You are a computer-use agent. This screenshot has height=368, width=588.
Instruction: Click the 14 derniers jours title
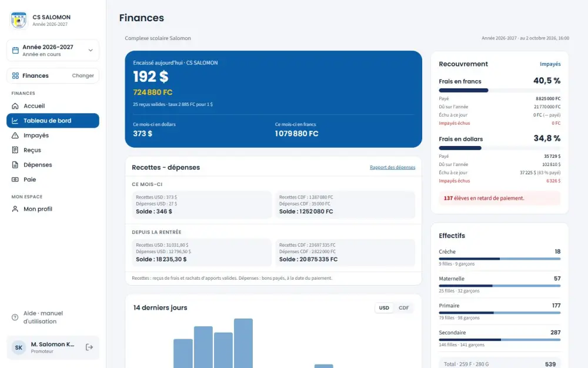click(x=160, y=308)
